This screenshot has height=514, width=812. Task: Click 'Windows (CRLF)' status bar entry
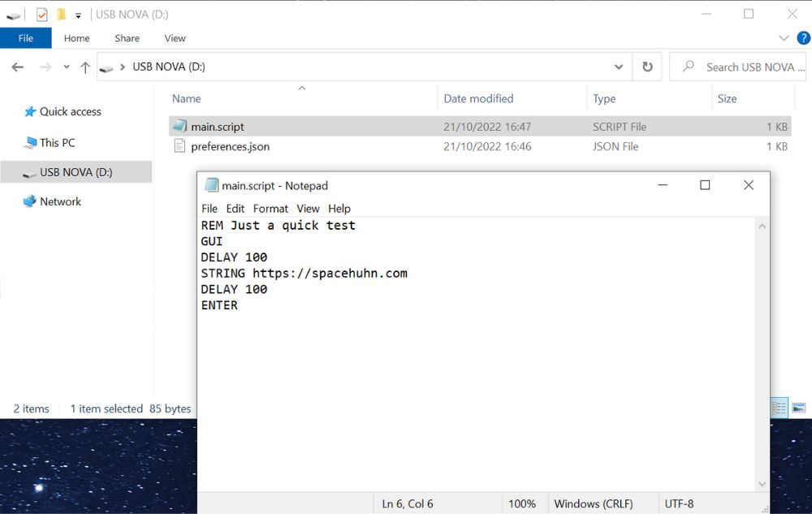pos(594,503)
